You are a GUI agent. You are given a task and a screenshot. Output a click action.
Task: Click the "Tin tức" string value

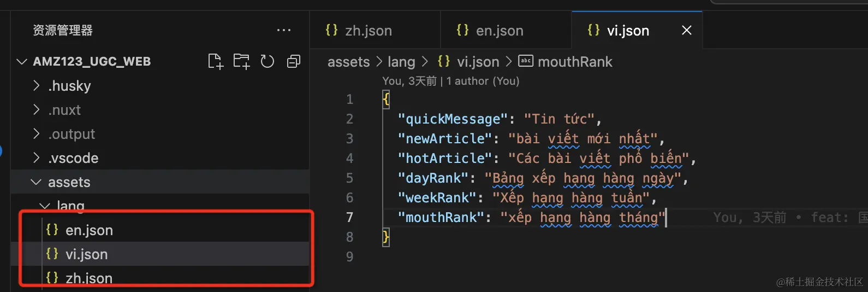[559, 119]
